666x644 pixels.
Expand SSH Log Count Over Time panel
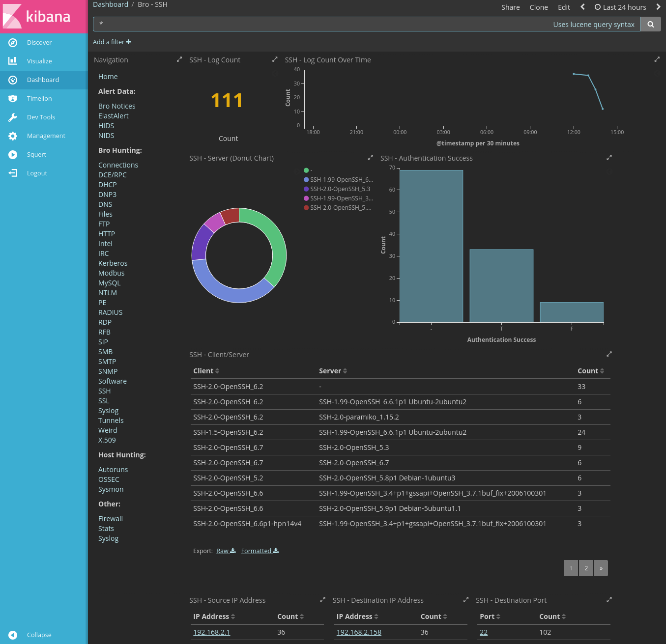[x=657, y=59]
